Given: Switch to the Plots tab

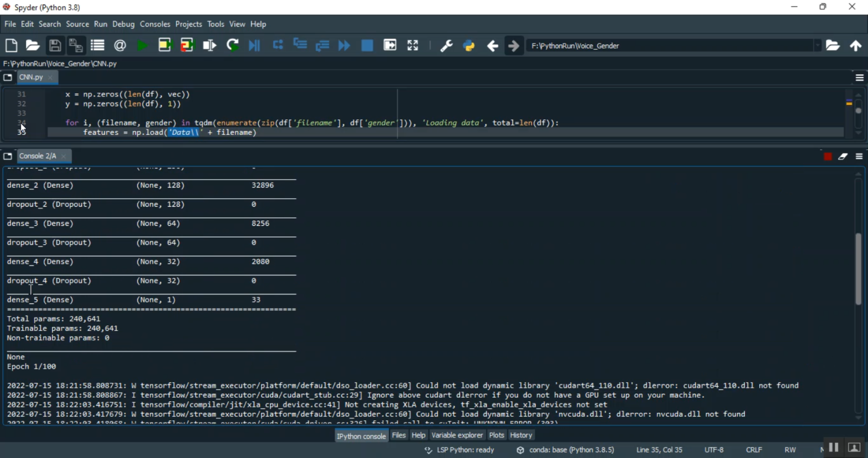Looking at the screenshot, I should point(496,435).
